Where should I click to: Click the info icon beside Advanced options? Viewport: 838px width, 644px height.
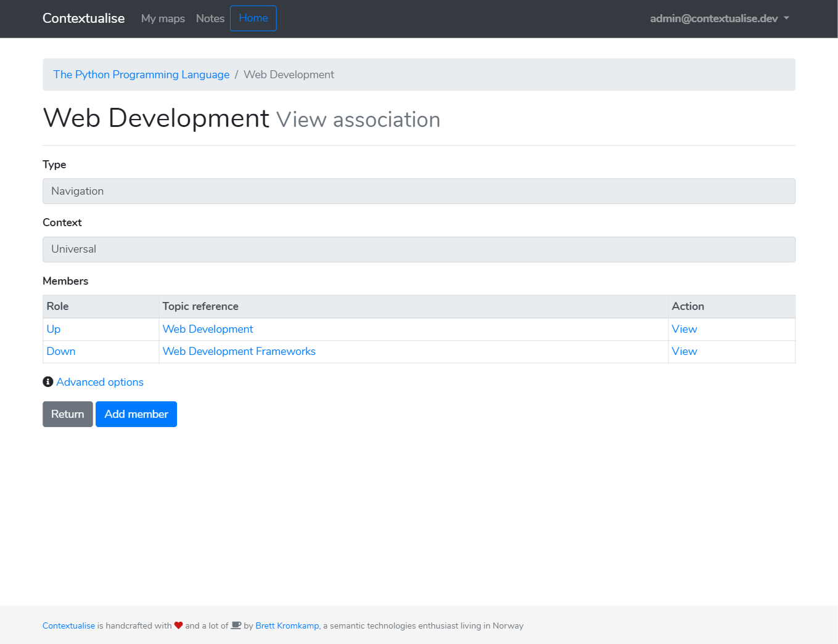[x=48, y=382]
